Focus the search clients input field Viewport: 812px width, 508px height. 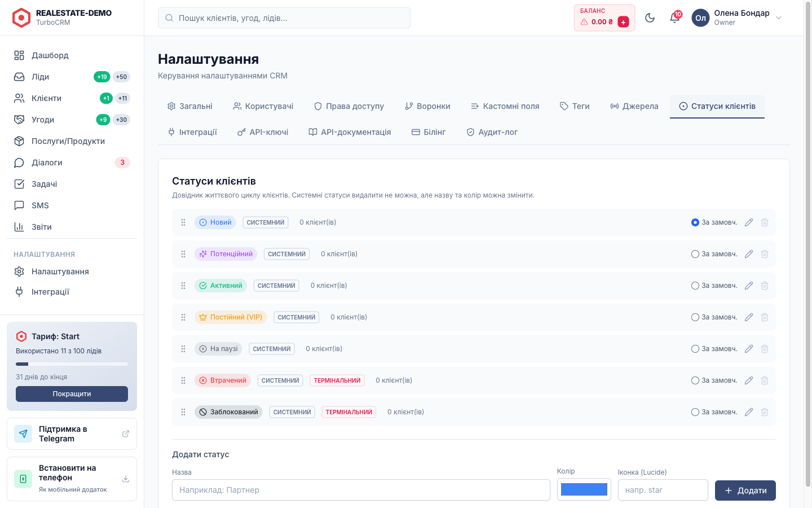[284, 18]
